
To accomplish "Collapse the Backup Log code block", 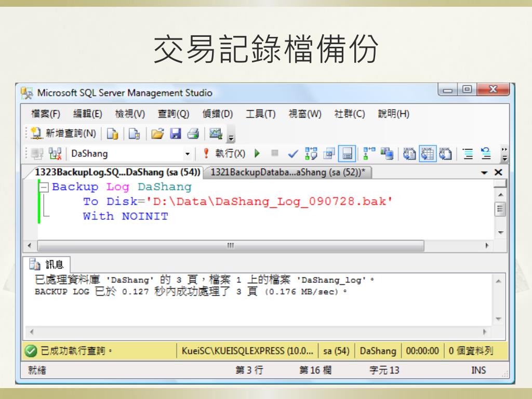I will pos(44,187).
